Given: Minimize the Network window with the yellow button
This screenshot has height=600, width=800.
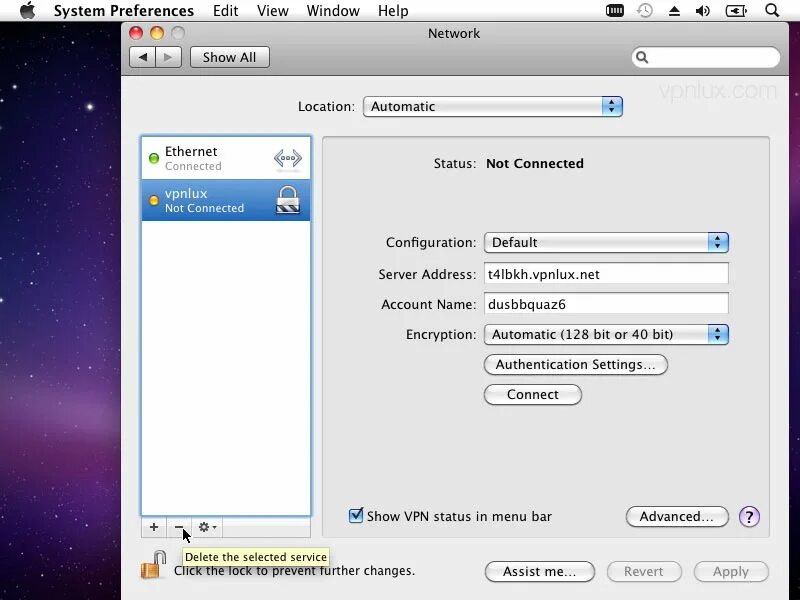Looking at the screenshot, I should [x=157, y=33].
